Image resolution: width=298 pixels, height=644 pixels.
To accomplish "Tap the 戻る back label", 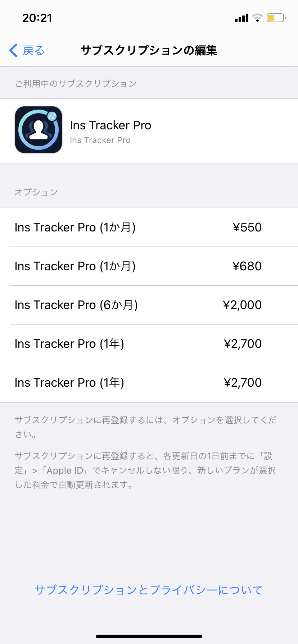I will pyautogui.click(x=33, y=51).
